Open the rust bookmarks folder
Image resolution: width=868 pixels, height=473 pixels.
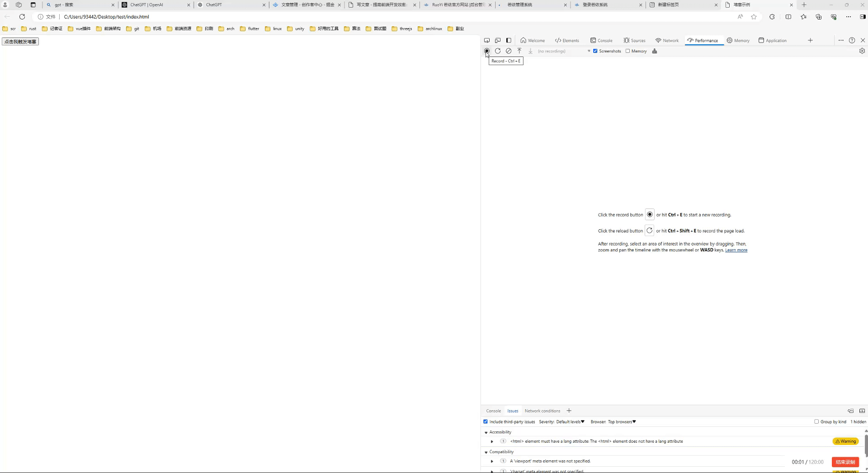pyautogui.click(x=29, y=28)
